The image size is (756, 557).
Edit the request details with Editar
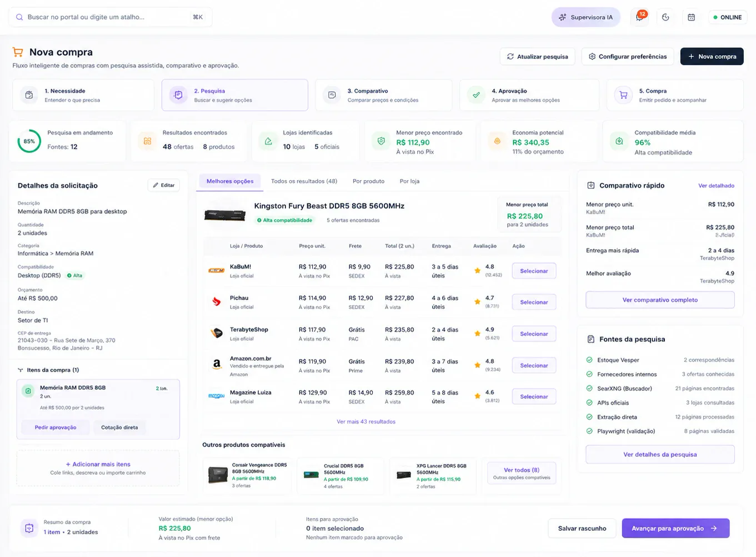tap(163, 185)
